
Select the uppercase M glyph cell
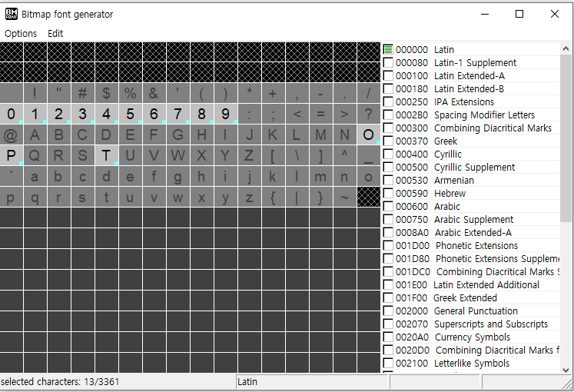pos(320,135)
